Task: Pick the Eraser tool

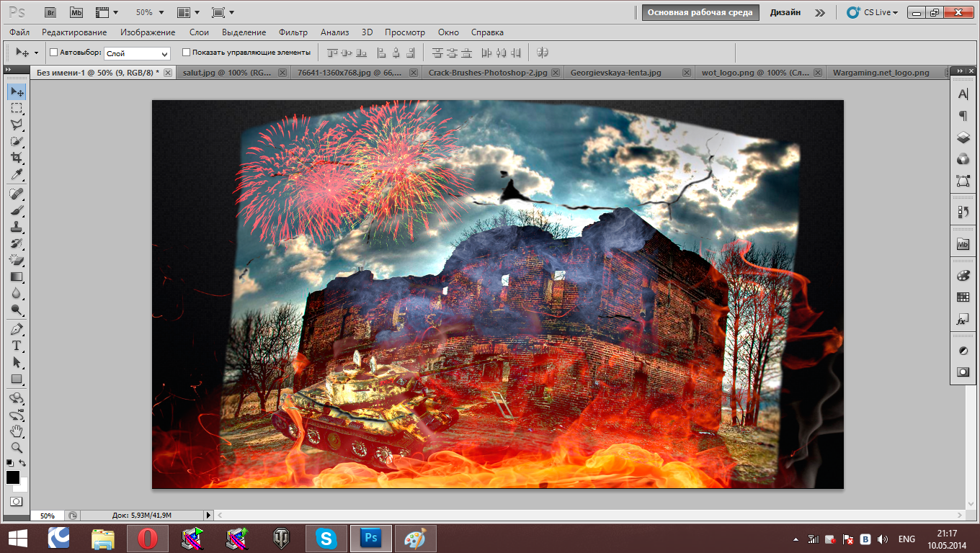Action: click(17, 260)
